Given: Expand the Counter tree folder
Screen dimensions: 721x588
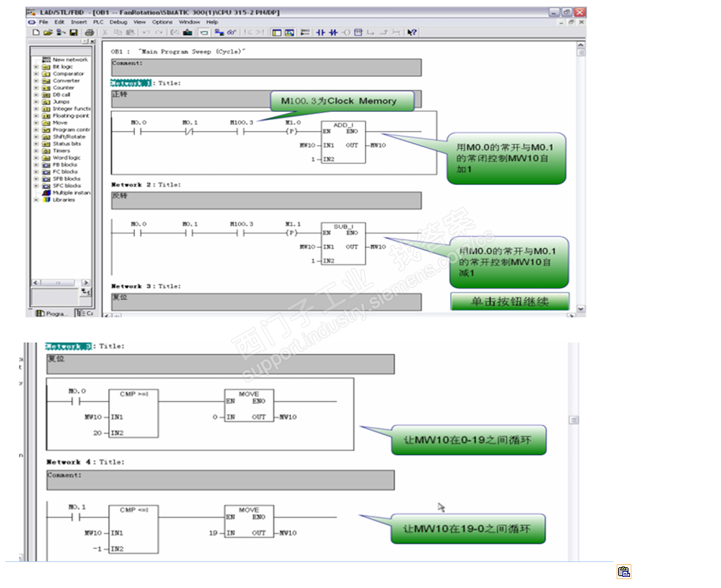Looking at the screenshot, I should coord(36,87).
